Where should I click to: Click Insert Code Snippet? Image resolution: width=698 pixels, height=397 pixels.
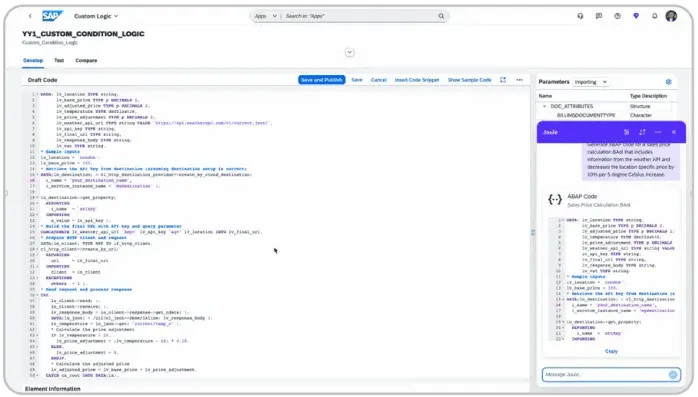point(417,80)
